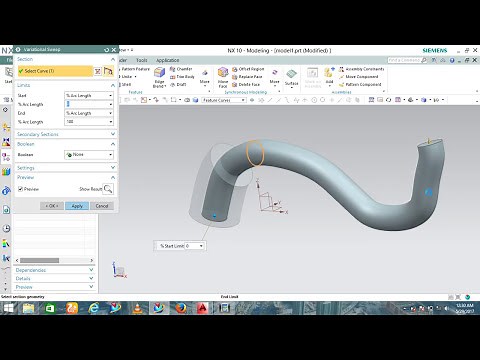Open File Explorer from the taskbar

pyautogui.click(x=29, y=308)
